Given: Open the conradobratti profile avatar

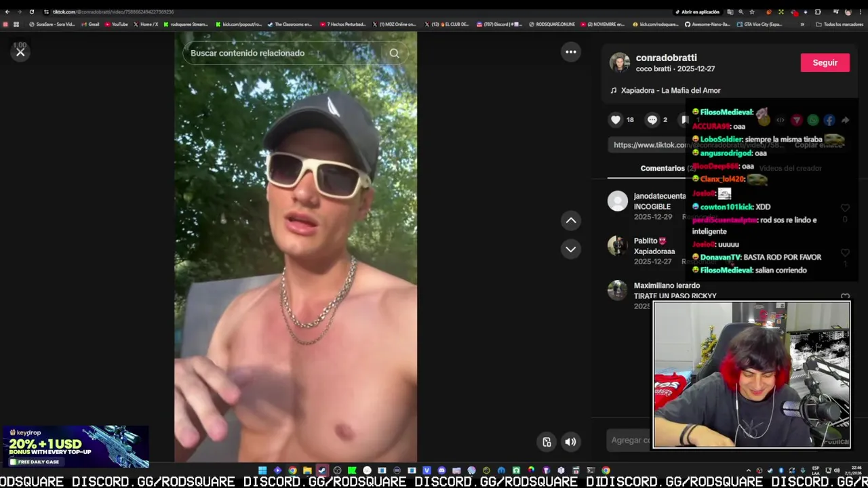Looking at the screenshot, I should [x=619, y=62].
